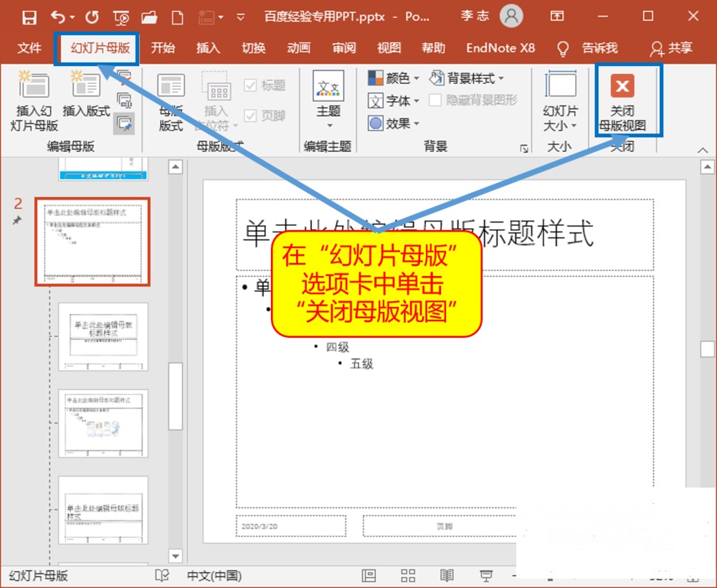
Task: Click the spell check icon in status bar
Action: 162,576
